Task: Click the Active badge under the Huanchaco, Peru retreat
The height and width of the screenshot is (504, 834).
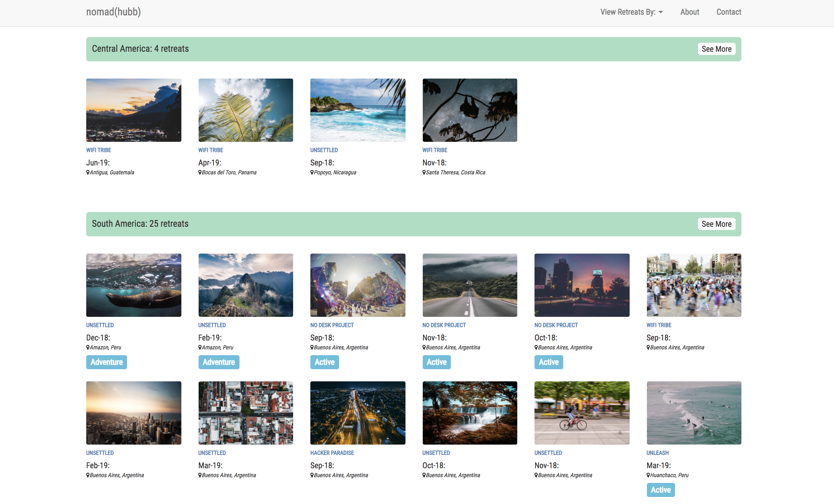Action: coord(660,489)
